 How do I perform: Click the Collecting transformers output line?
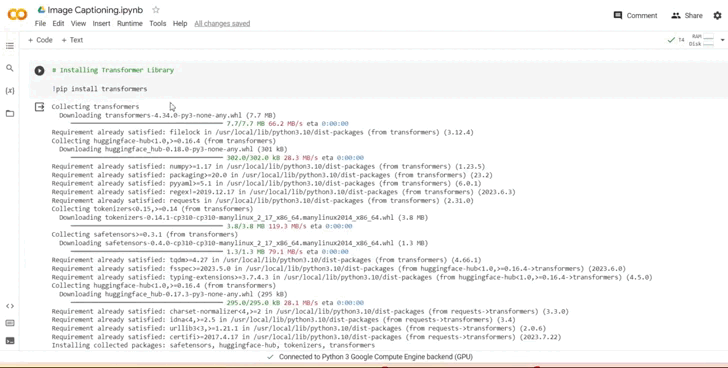pyautogui.click(x=95, y=107)
